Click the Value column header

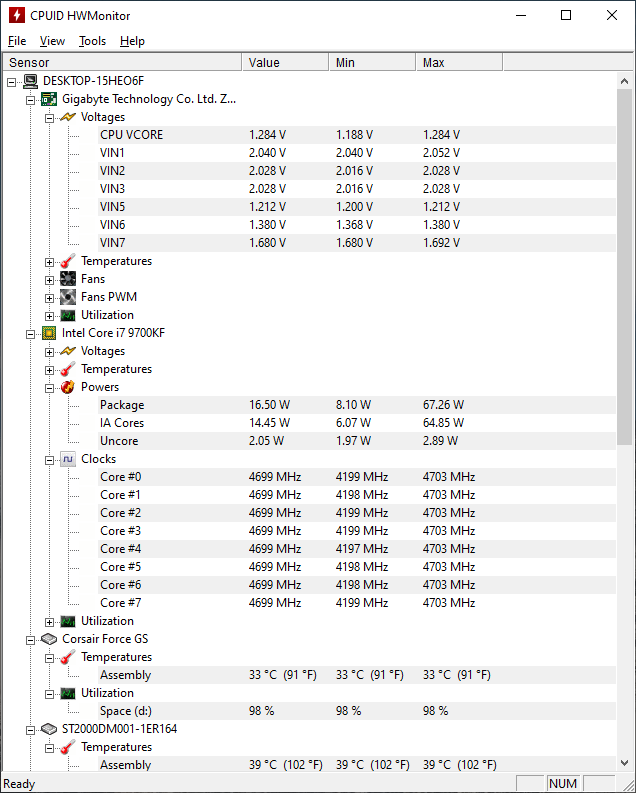click(285, 62)
